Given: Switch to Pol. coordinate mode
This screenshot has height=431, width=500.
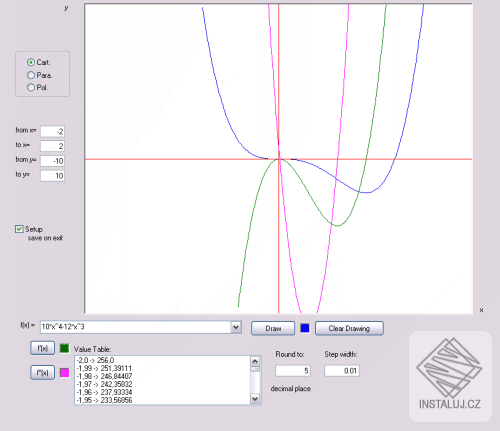Looking at the screenshot, I should pos(31,87).
